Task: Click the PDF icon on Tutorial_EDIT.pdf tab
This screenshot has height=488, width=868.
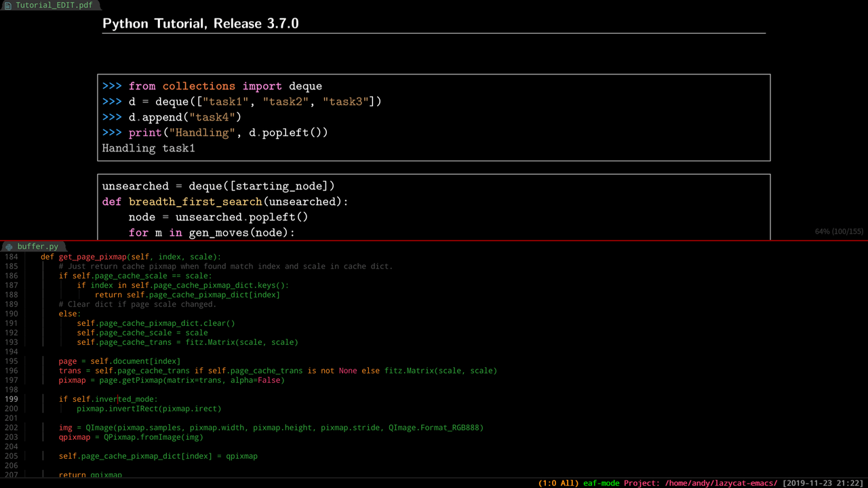Action: click(x=8, y=5)
